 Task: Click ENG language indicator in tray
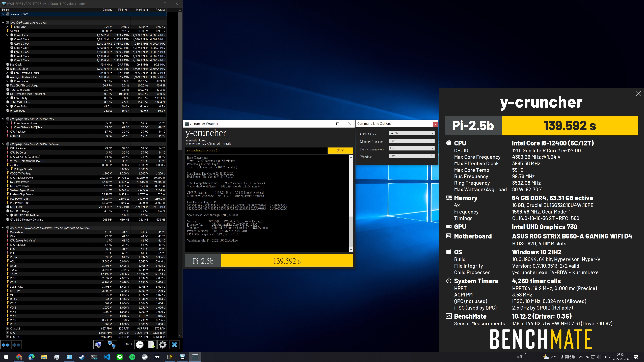(606, 357)
